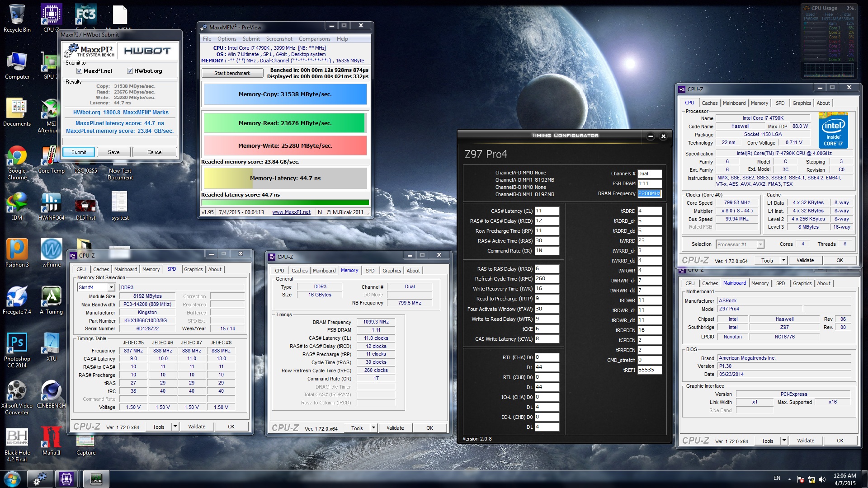Launch IDM desktop shortcut

tap(17, 207)
